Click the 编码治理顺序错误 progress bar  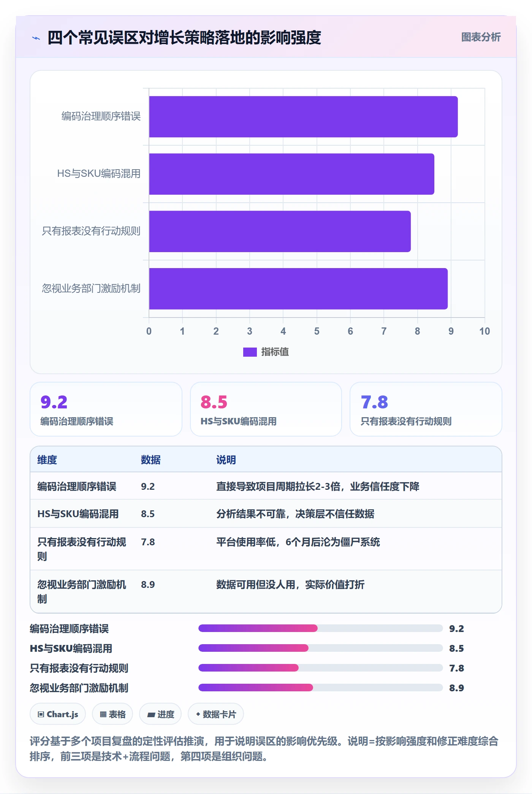320,628
